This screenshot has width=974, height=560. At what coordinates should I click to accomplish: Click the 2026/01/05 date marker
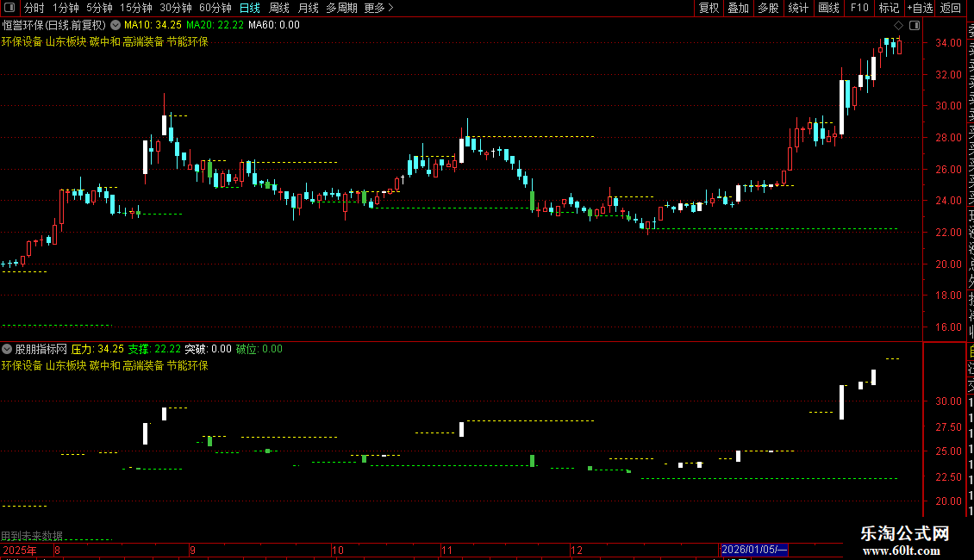(x=753, y=550)
